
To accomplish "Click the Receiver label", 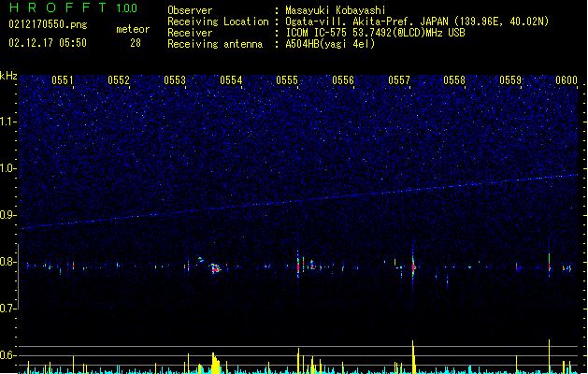I will pos(190,33).
